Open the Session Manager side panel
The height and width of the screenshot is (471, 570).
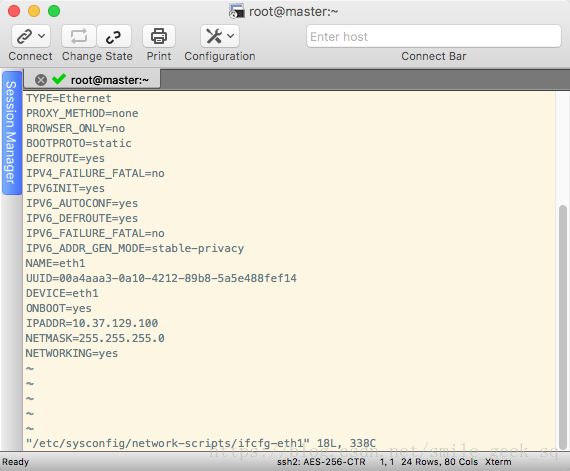coord(12,133)
